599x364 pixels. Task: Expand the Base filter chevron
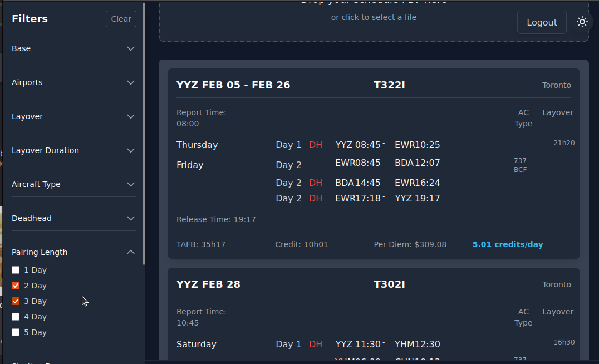131,48
